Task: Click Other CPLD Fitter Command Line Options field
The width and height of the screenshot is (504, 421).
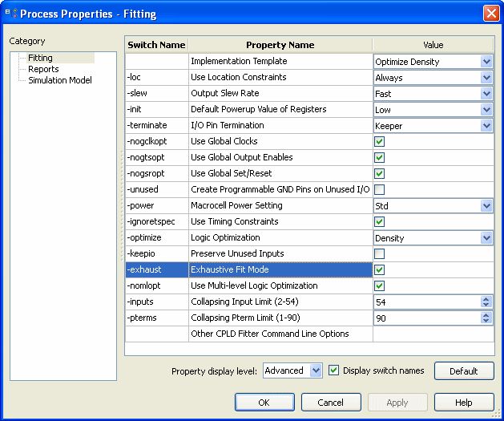Action: point(433,334)
